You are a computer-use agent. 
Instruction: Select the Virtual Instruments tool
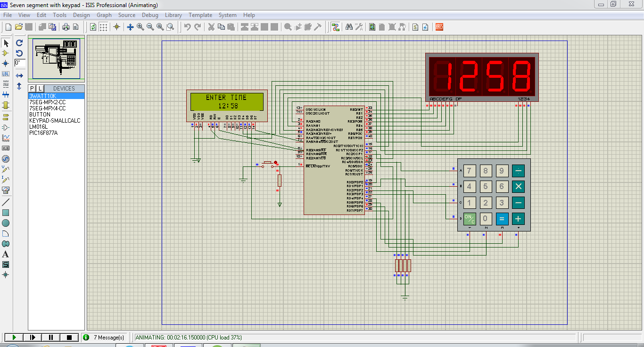click(x=6, y=190)
